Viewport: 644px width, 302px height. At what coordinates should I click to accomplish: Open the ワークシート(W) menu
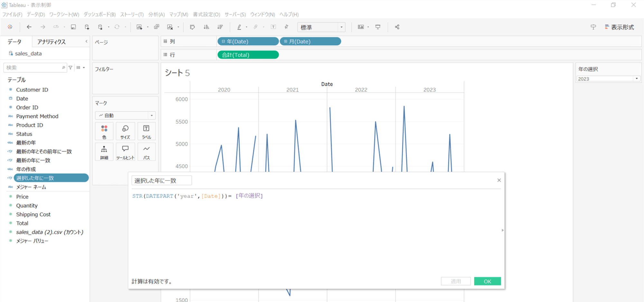tap(64, 14)
